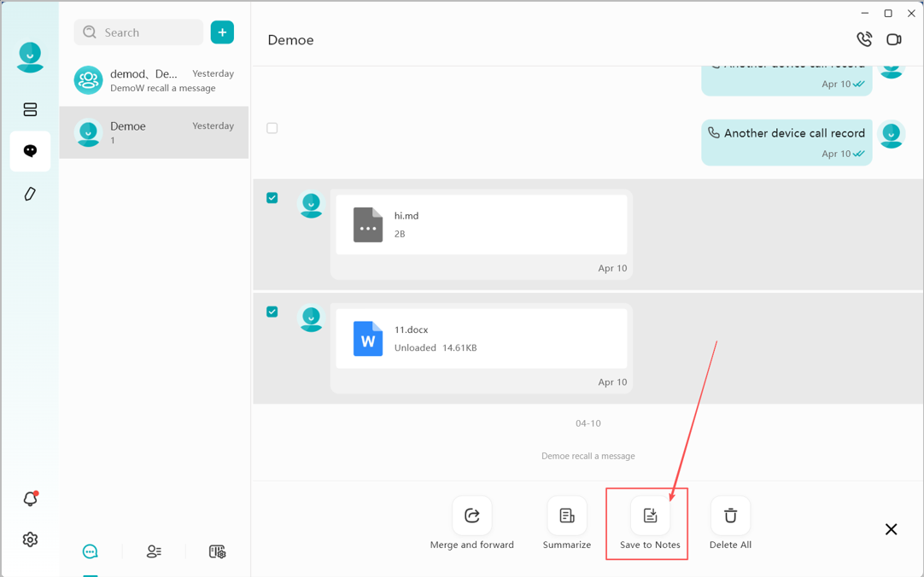Click the 11.docx file name

click(x=411, y=329)
